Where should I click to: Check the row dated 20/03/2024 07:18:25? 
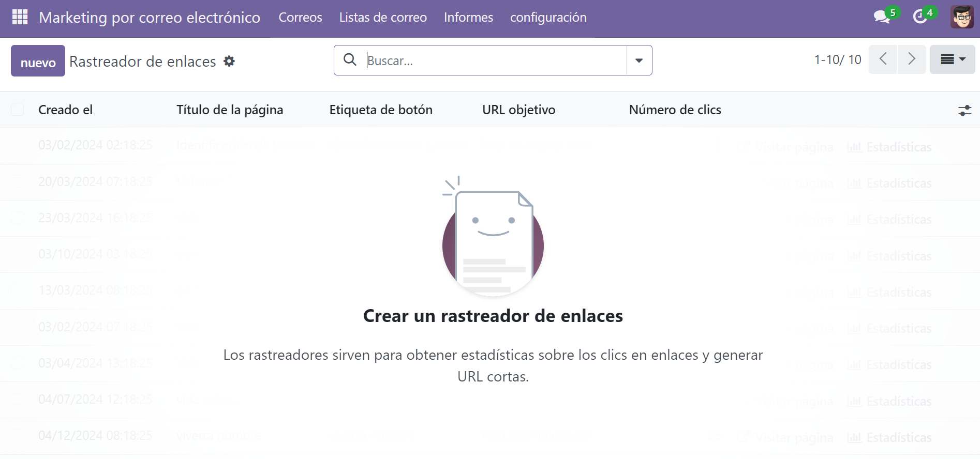click(x=18, y=181)
